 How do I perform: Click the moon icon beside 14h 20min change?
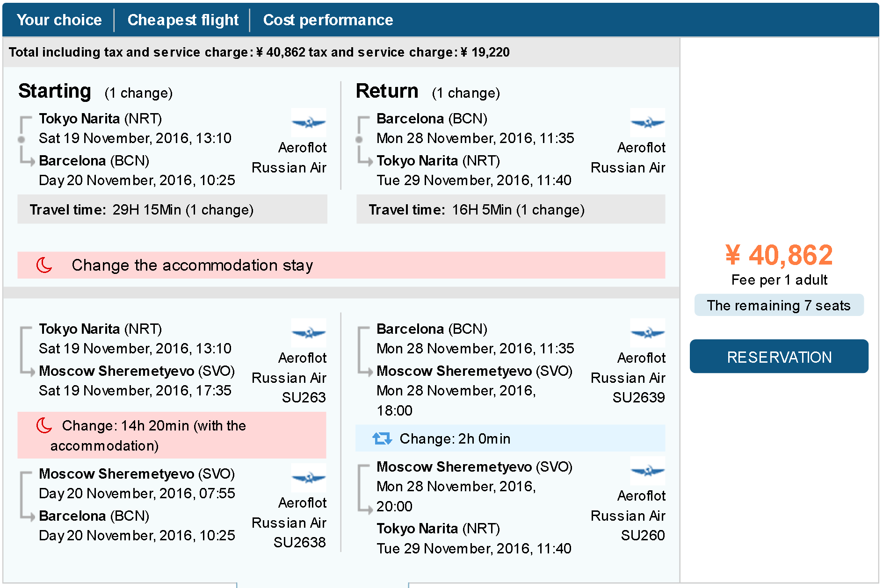(x=44, y=425)
